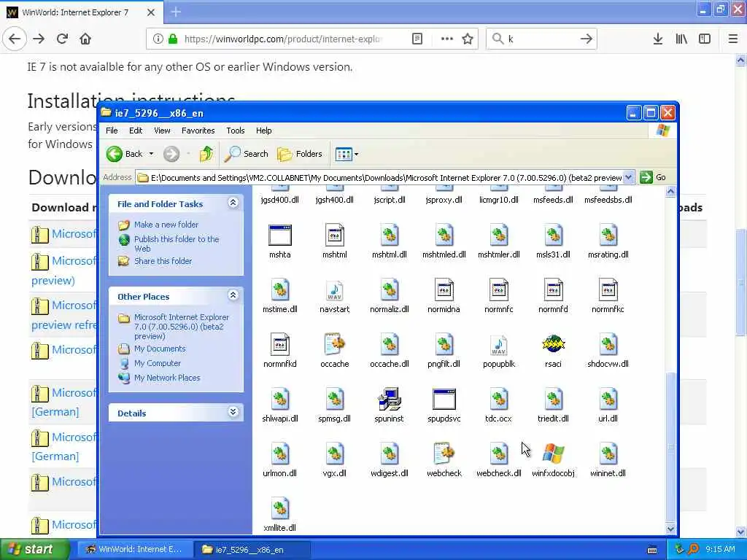This screenshot has width=747, height=560.
Task: Click the Go button beside address bar
Action: pos(653,178)
